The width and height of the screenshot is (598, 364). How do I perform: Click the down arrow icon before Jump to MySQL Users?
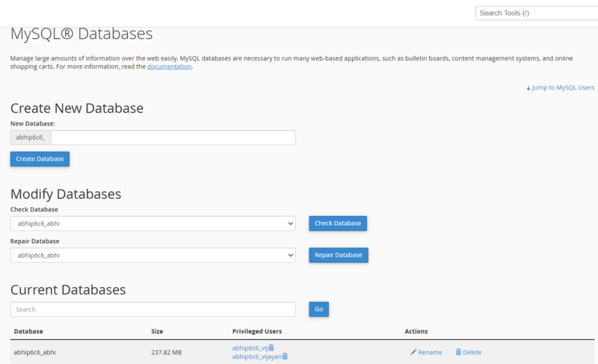(528, 88)
